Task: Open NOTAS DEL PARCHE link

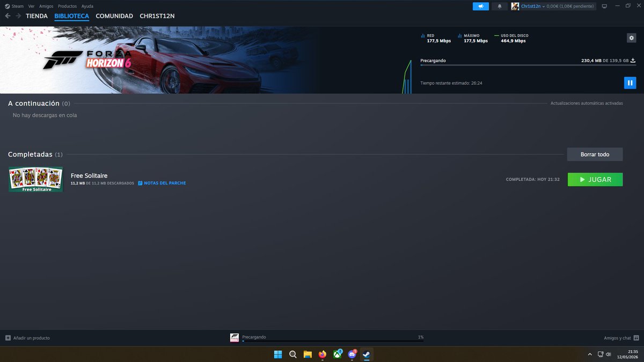Action: tap(165, 183)
